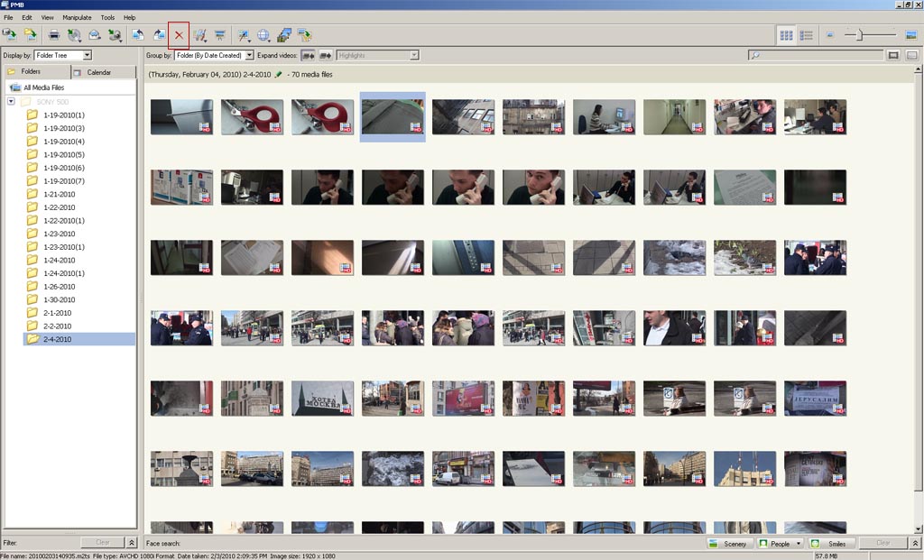Viewport: 924px width, 560px height.
Task: Adjust the thumbnail size slider handle
Action: pos(860,35)
